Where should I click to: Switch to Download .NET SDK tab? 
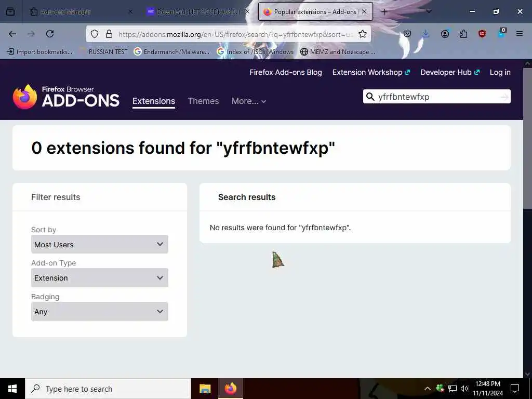[x=198, y=12]
